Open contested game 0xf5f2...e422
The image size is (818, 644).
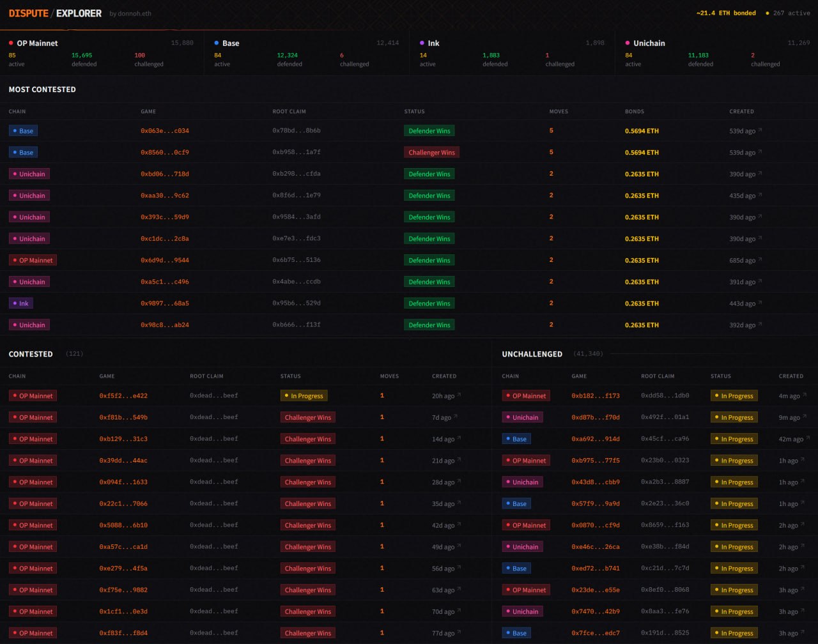[x=123, y=396]
